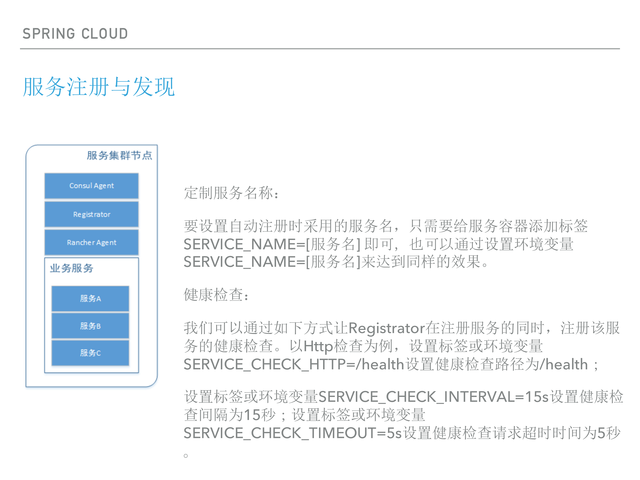This screenshot has width=640, height=480.
Task: Select the title 服务注册与发现
Action: [x=98, y=87]
